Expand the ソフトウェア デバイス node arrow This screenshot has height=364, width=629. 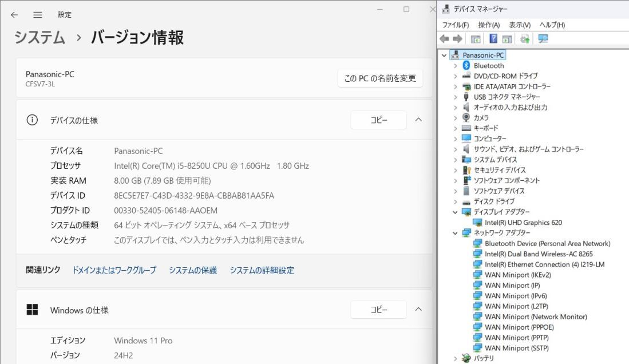click(x=456, y=191)
